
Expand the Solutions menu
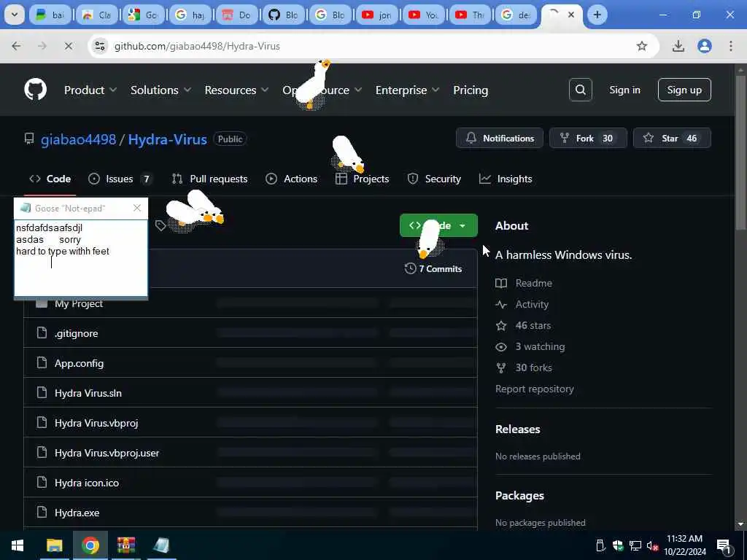tap(161, 90)
